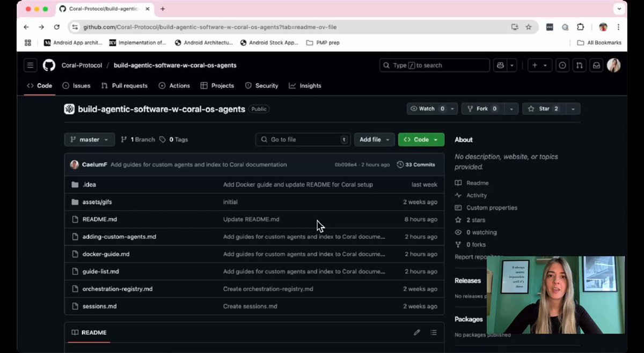The width and height of the screenshot is (644, 353).
Task: Open the new browser tab plus button
Action: (163, 9)
